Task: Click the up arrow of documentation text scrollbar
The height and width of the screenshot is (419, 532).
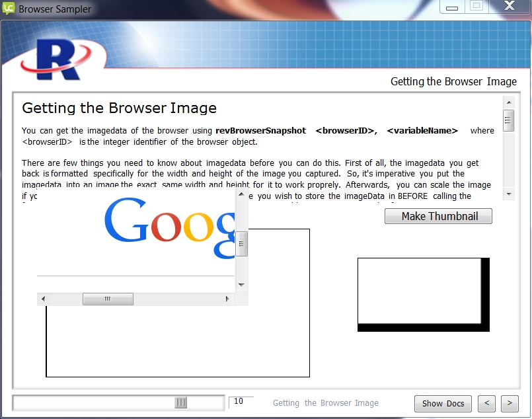Action: [x=509, y=102]
